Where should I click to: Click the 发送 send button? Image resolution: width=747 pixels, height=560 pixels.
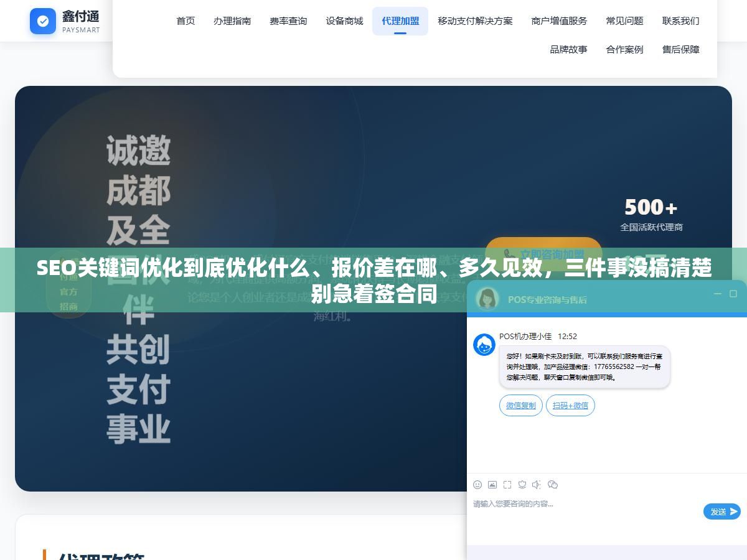[x=722, y=511]
